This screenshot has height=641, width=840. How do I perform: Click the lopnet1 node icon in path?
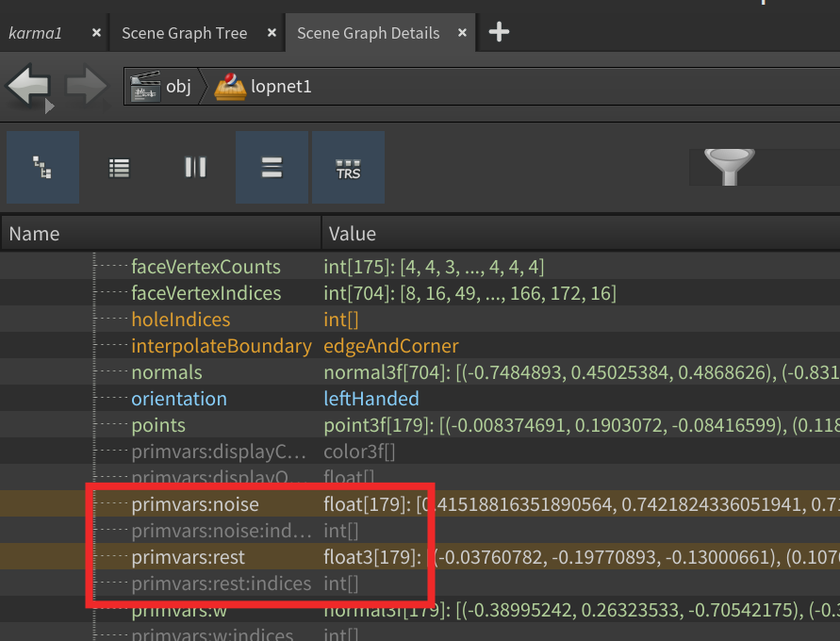(230, 86)
